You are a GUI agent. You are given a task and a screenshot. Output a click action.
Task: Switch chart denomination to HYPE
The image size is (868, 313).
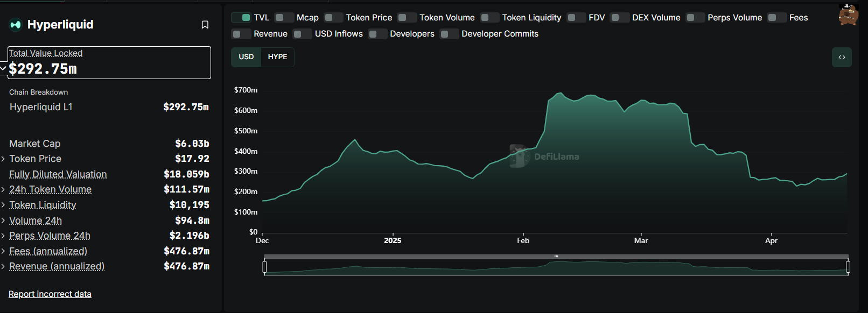tap(277, 57)
